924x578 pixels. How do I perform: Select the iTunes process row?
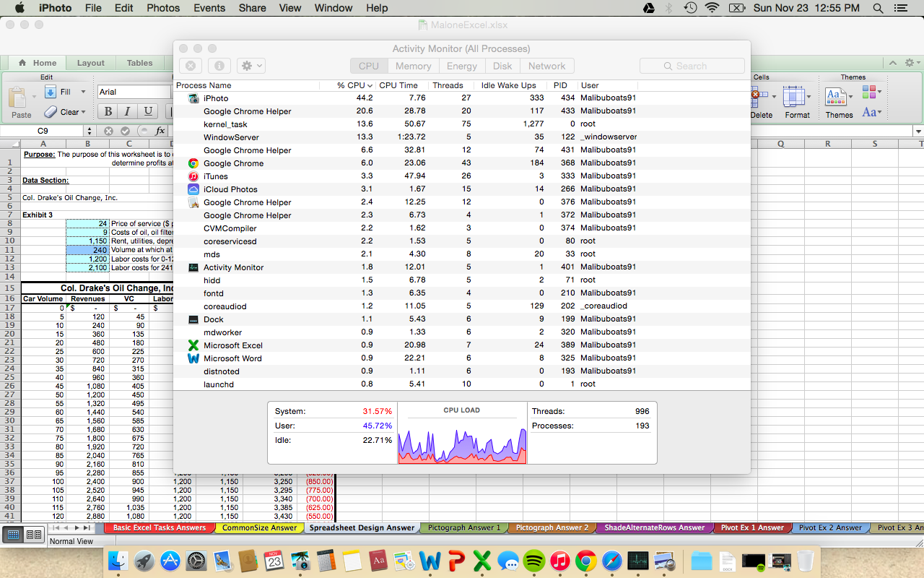pos(462,176)
